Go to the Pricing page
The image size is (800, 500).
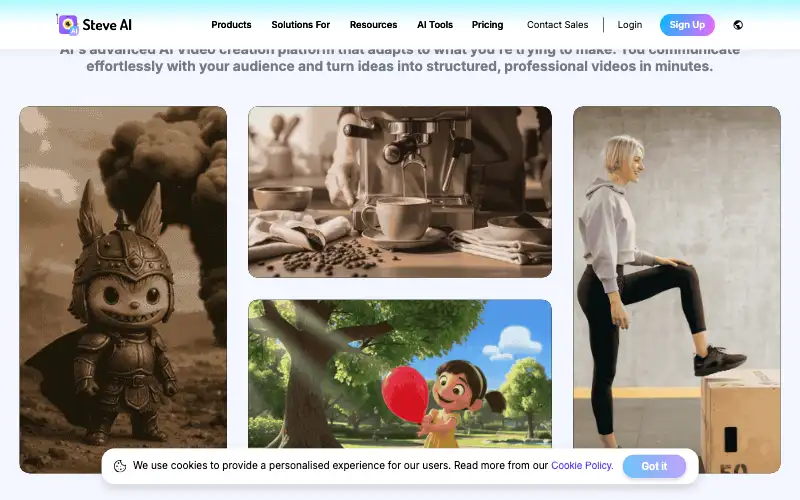(x=487, y=24)
